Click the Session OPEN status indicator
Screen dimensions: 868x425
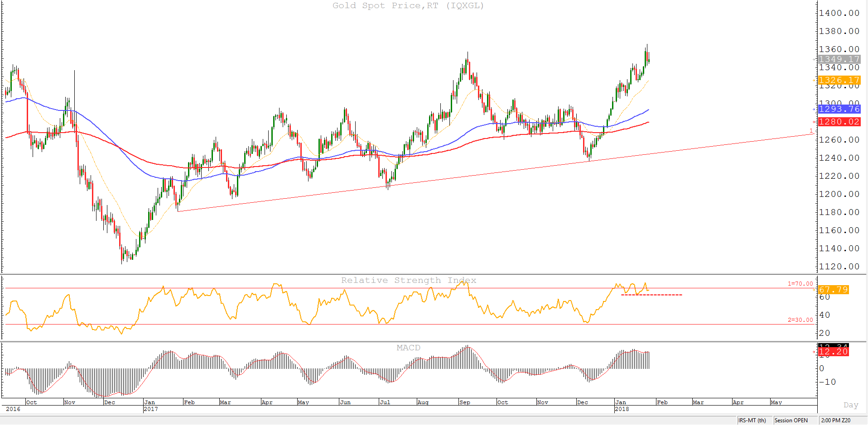(791, 420)
